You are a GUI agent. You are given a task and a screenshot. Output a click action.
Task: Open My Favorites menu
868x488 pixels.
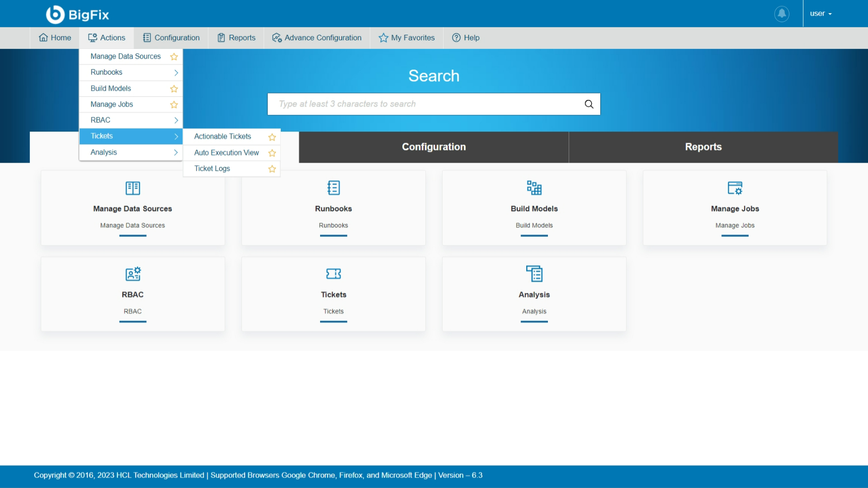[x=407, y=38]
